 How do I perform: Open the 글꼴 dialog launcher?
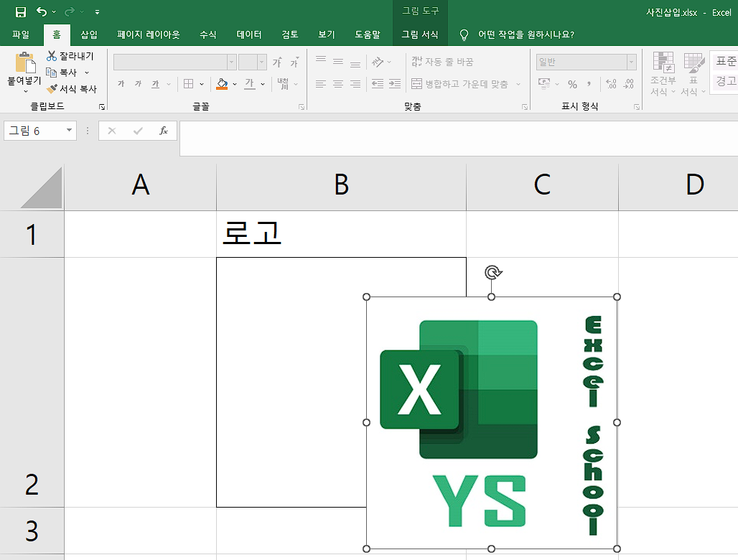coord(302,107)
